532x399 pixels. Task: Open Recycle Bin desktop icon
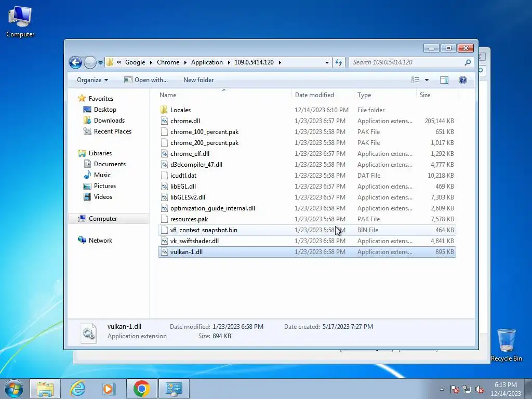tap(506, 345)
